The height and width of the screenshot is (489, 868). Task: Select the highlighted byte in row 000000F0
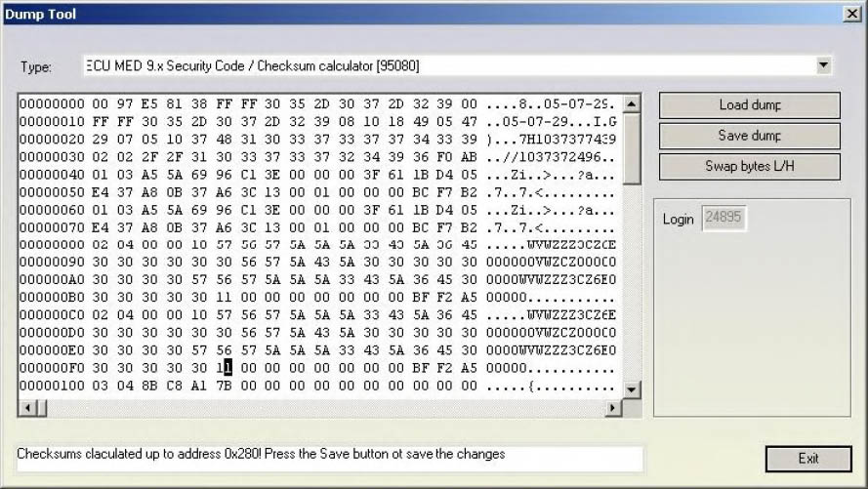[227, 368]
